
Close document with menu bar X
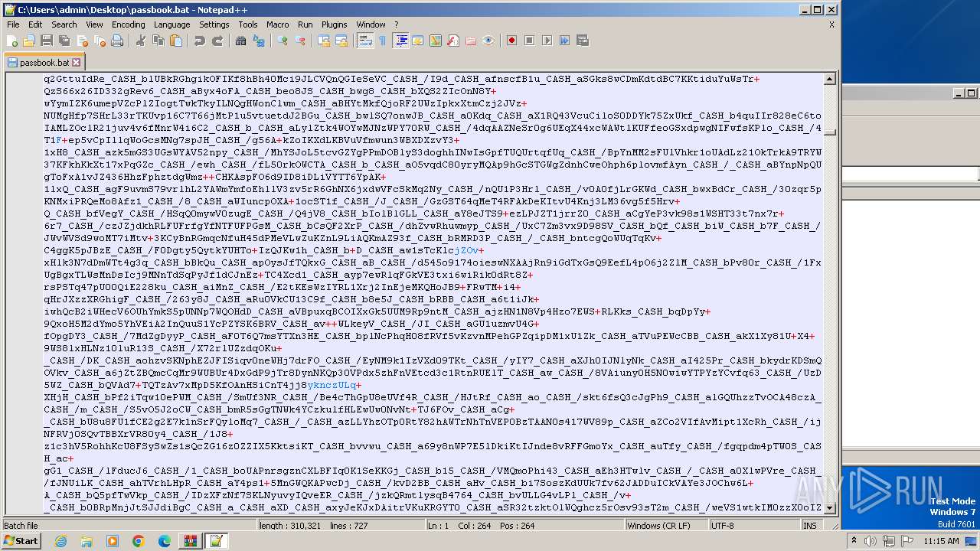[831, 24]
